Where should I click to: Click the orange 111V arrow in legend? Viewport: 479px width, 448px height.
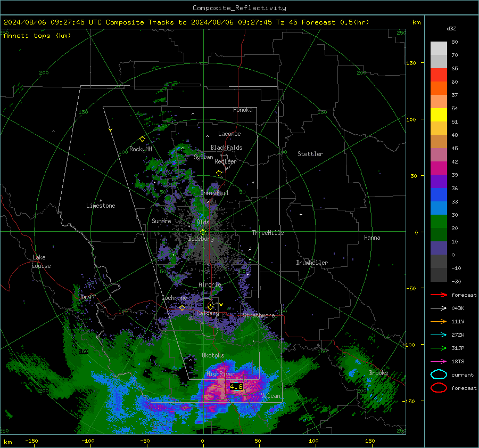click(x=439, y=321)
